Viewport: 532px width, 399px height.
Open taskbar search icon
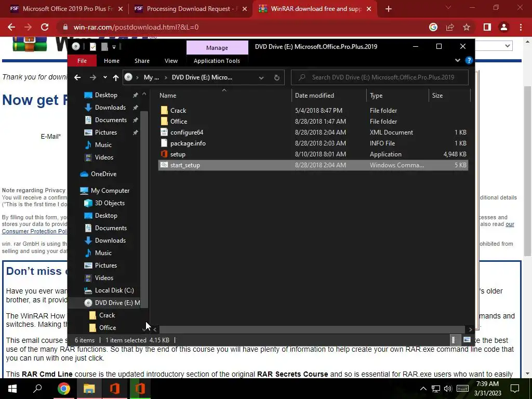[x=37, y=389]
